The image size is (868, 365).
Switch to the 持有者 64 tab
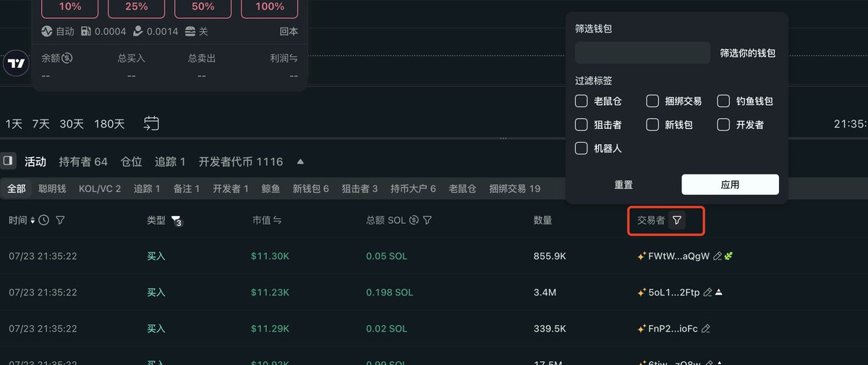click(83, 161)
